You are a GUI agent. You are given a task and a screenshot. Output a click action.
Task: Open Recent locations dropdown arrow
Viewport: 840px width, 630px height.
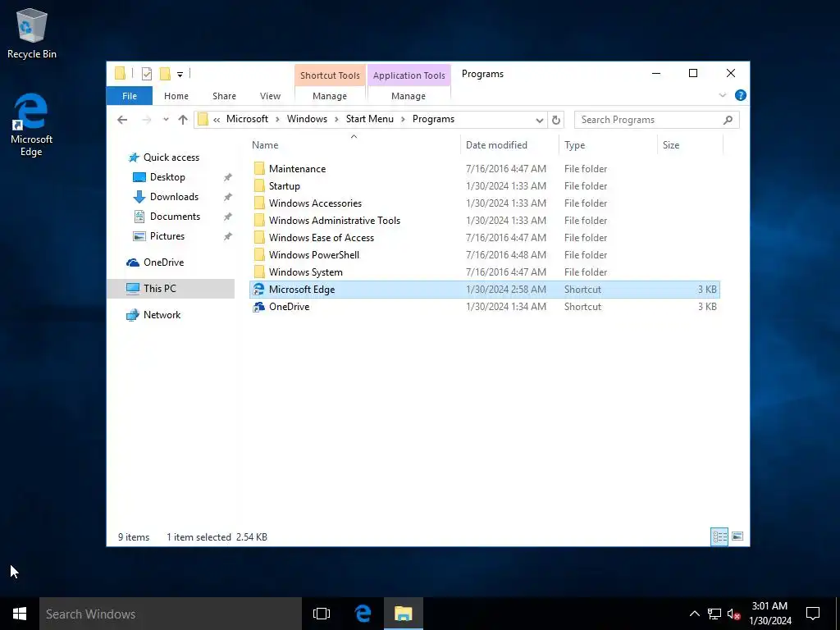[166, 120]
